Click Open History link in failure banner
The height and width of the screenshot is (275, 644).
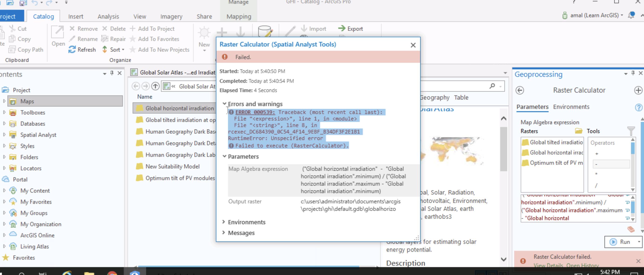(x=582, y=265)
